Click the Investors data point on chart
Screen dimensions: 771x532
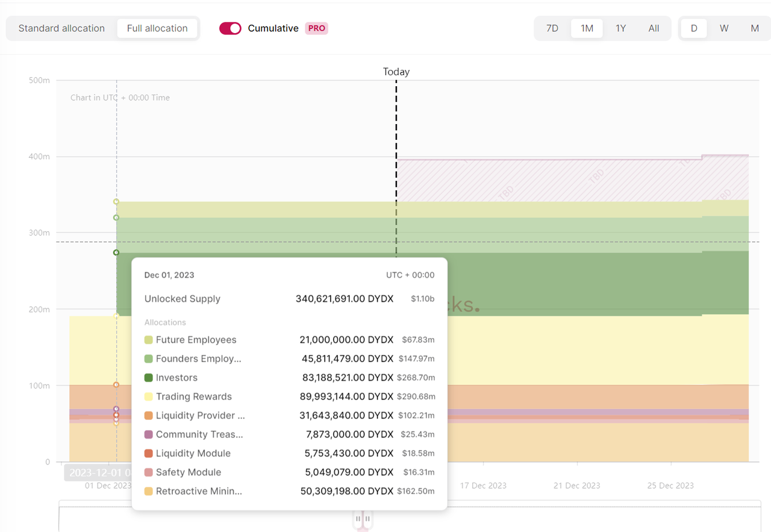point(116,252)
